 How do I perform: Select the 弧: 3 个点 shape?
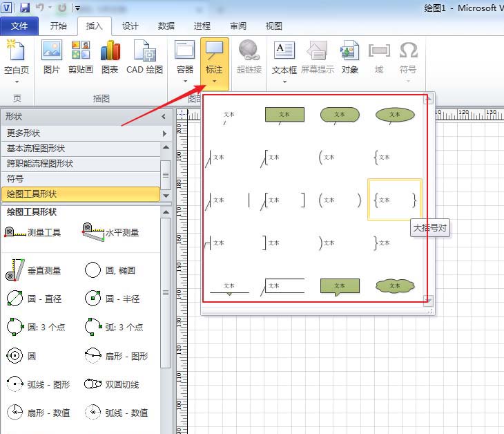(x=114, y=327)
